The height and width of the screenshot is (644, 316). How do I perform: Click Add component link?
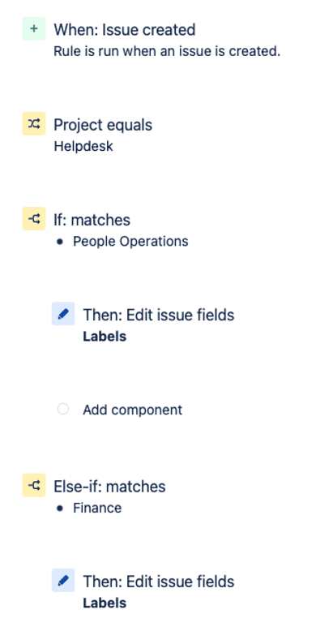pyautogui.click(x=132, y=410)
